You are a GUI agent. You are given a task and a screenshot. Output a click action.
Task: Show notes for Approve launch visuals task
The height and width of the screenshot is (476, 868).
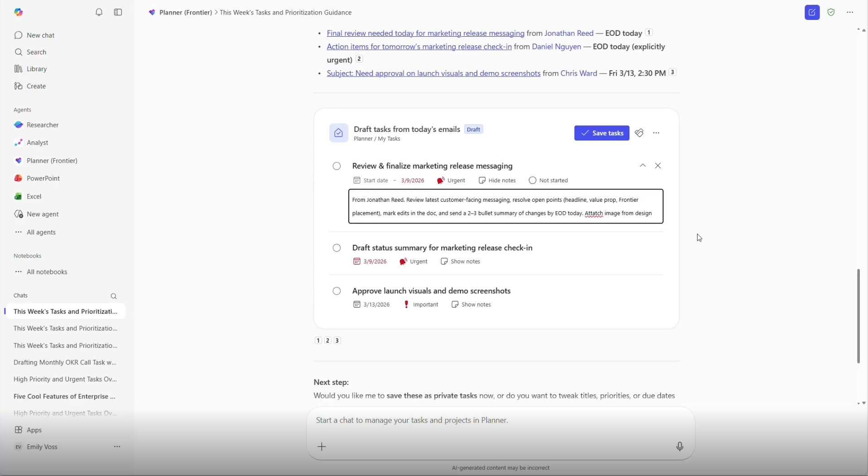(472, 305)
